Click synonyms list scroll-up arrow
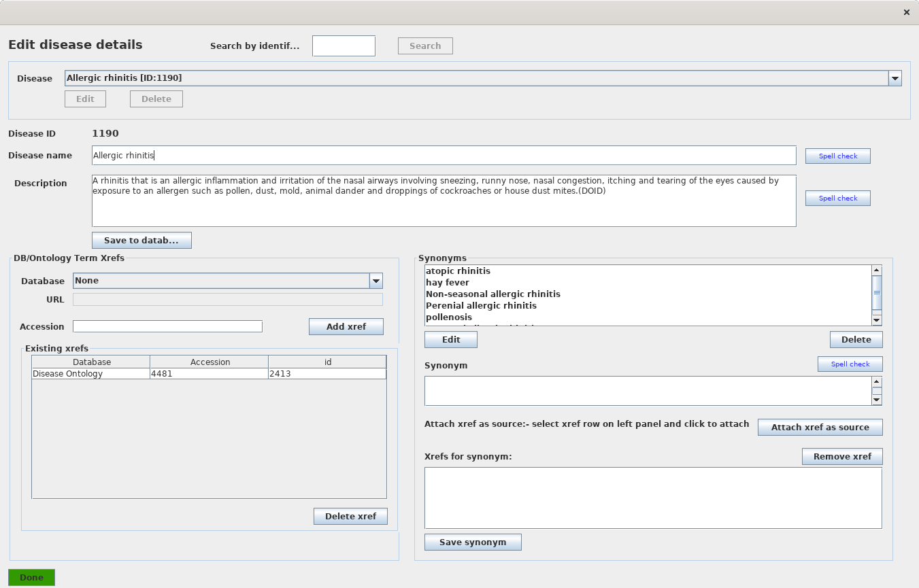 click(x=877, y=270)
